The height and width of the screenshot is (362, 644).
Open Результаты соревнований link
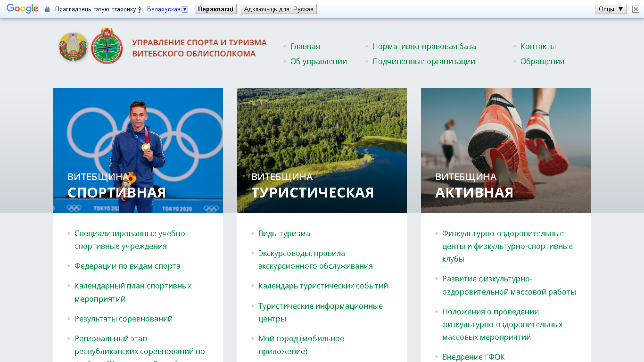click(124, 319)
